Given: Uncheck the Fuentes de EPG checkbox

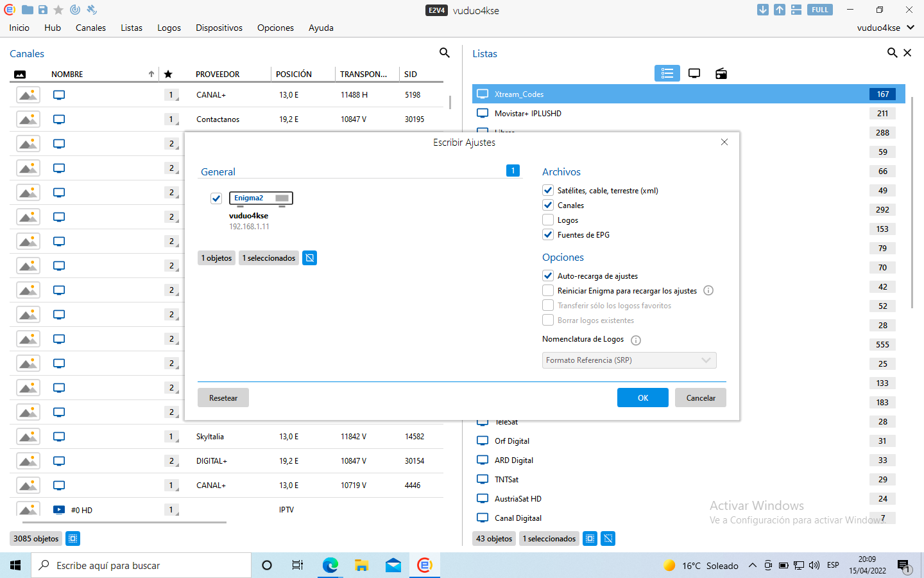Looking at the screenshot, I should [548, 235].
